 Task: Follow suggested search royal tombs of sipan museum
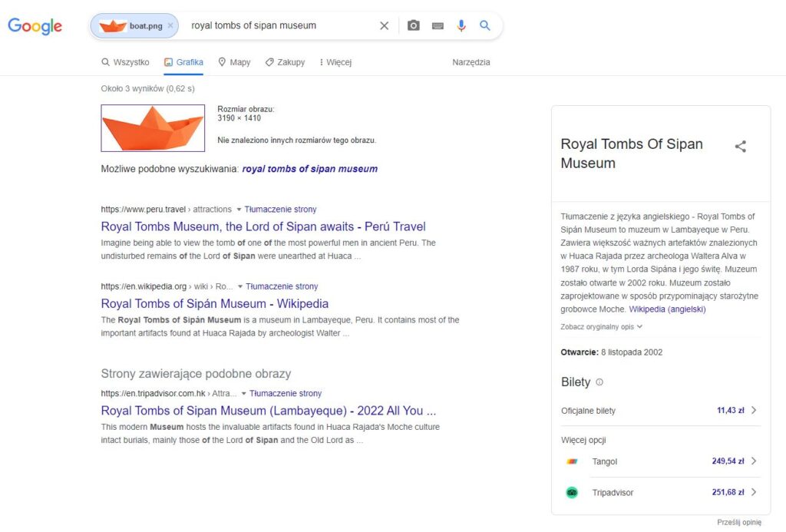(x=310, y=169)
